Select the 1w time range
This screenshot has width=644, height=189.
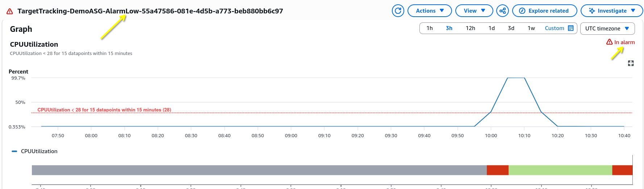point(531,28)
